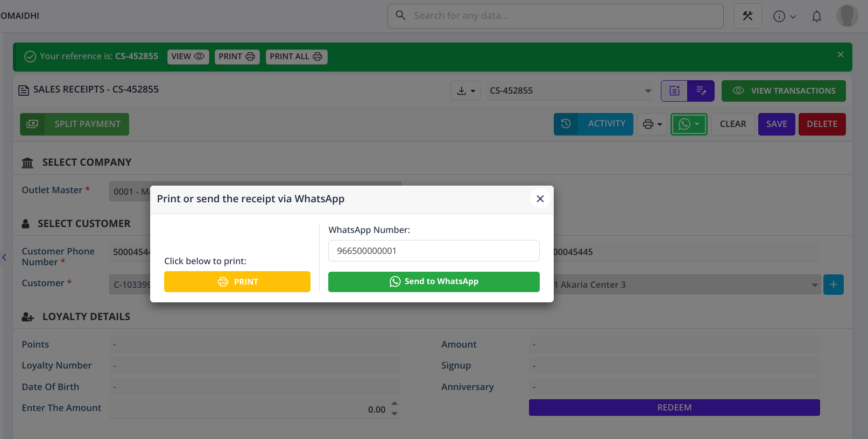Viewport: 868px width, 439px height.
Task: Increase the amount using up stepper
Action: coord(394,403)
